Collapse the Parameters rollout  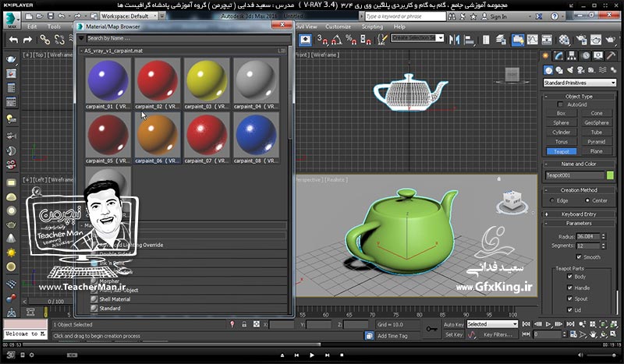(x=579, y=223)
